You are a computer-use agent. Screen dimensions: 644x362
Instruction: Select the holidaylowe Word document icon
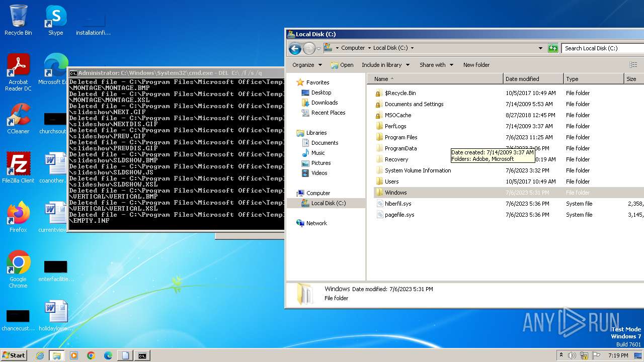point(55,316)
